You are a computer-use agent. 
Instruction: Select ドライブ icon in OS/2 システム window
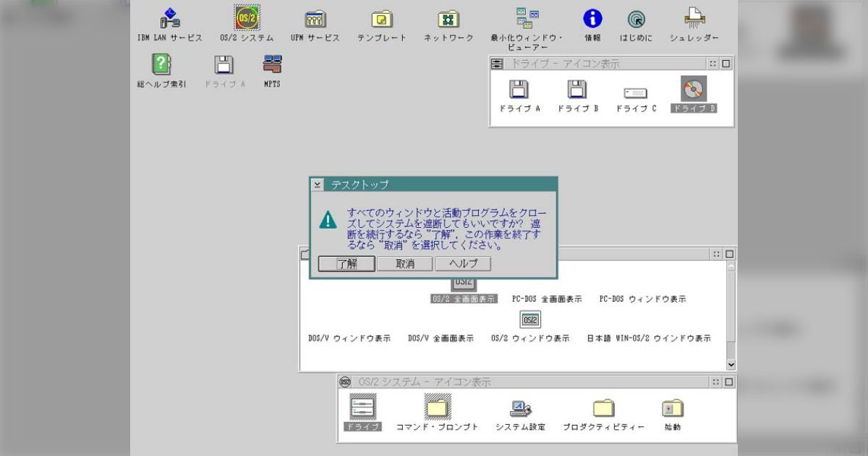pyautogui.click(x=362, y=407)
